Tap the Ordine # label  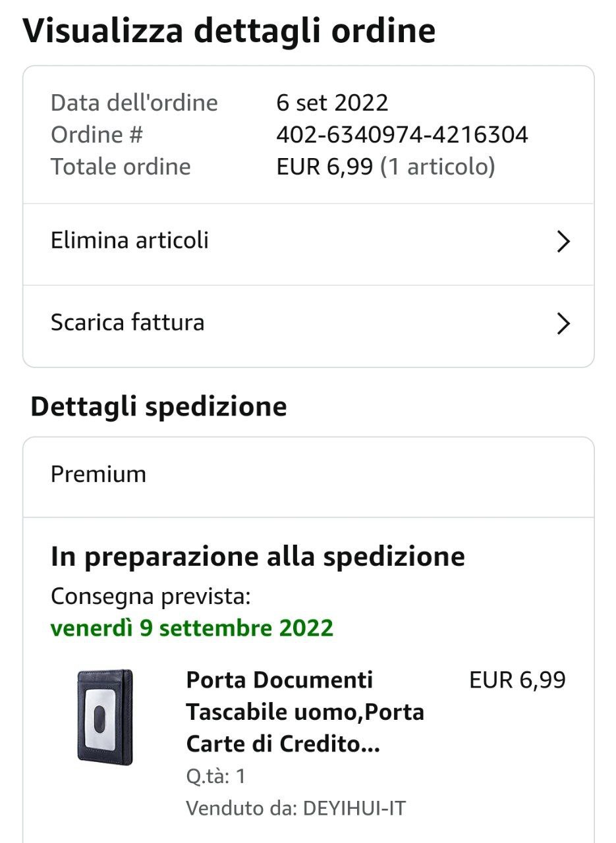pos(97,135)
